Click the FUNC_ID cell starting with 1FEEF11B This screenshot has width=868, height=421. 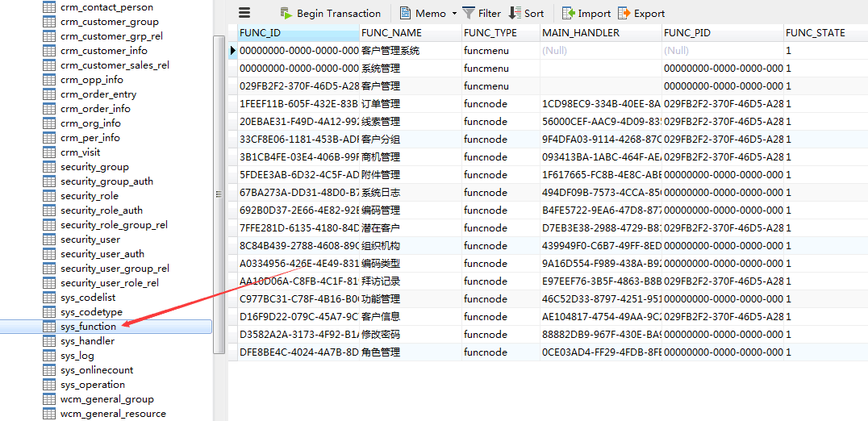(x=298, y=104)
